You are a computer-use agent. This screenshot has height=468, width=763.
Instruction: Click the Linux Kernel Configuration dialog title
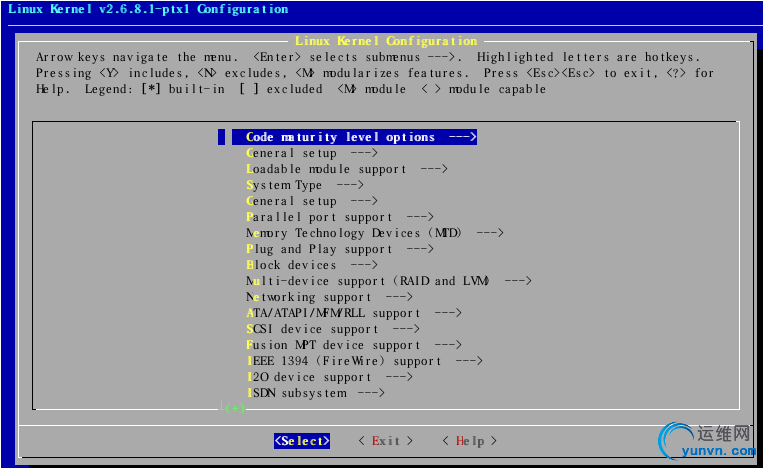point(386,41)
